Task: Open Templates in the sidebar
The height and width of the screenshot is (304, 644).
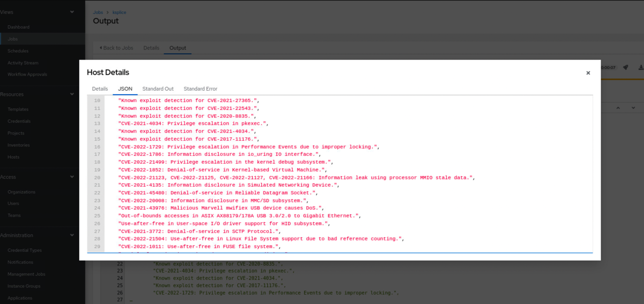Action: point(18,109)
